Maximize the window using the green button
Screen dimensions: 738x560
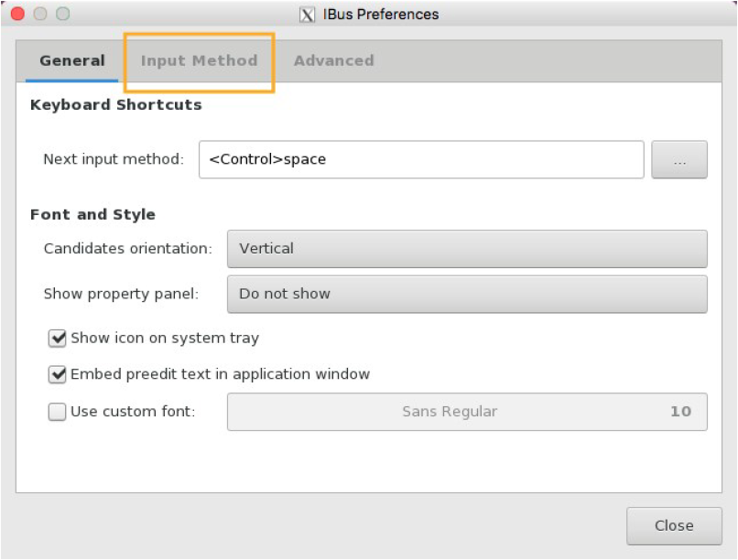pos(62,15)
